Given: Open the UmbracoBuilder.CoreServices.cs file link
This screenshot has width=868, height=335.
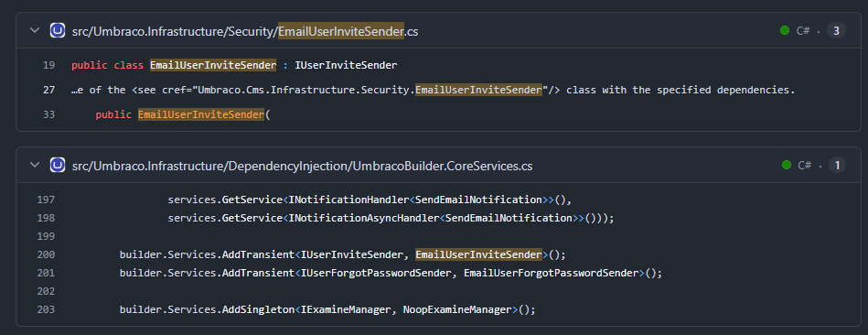Looking at the screenshot, I should tap(302, 166).
